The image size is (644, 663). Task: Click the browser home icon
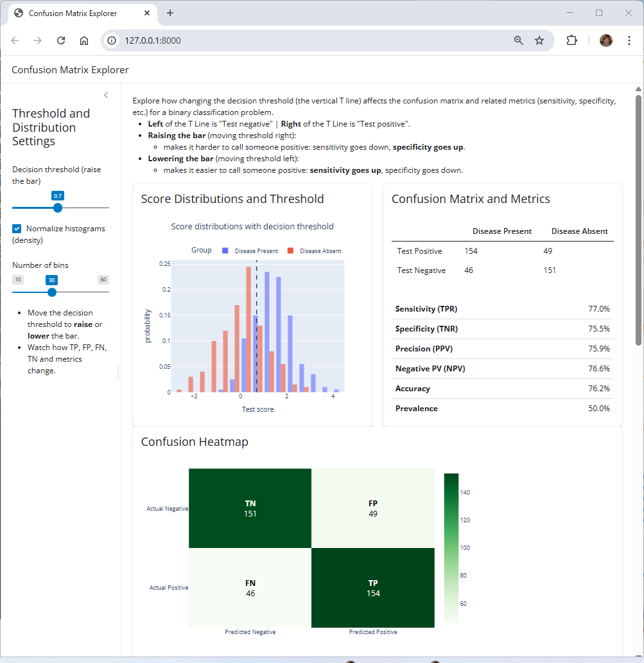(83, 40)
